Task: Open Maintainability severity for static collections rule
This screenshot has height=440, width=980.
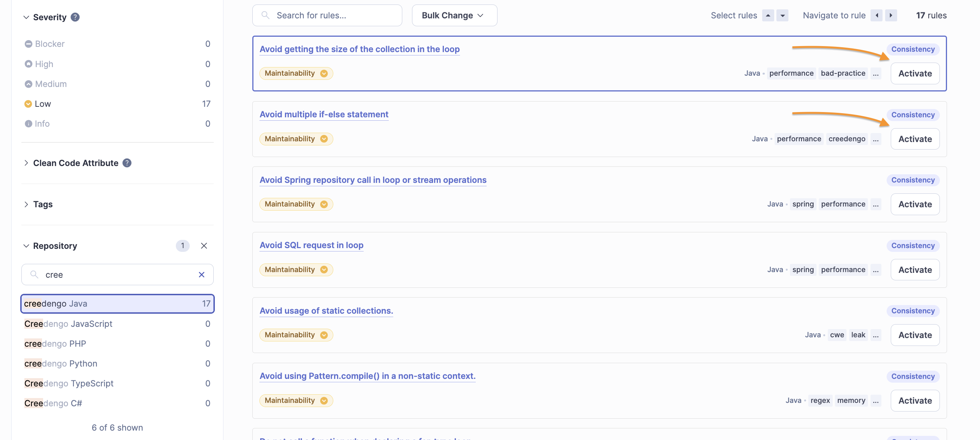Action: point(296,335)
